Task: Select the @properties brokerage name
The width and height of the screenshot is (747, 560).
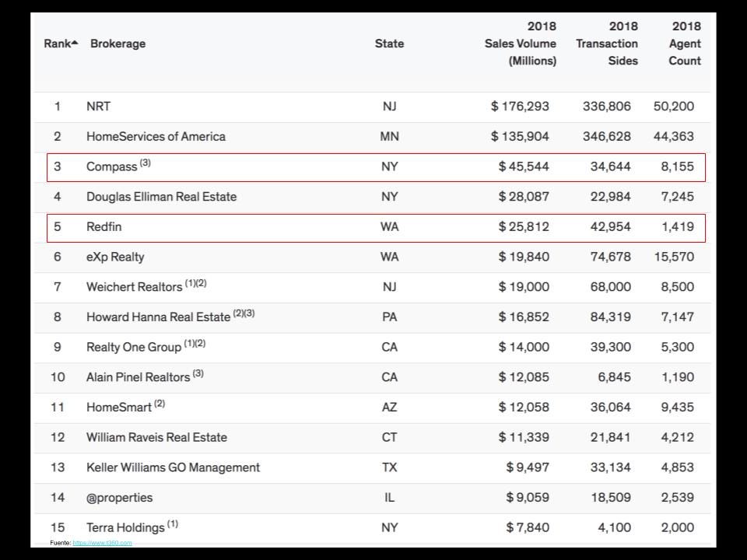Action: click(120, 498)
